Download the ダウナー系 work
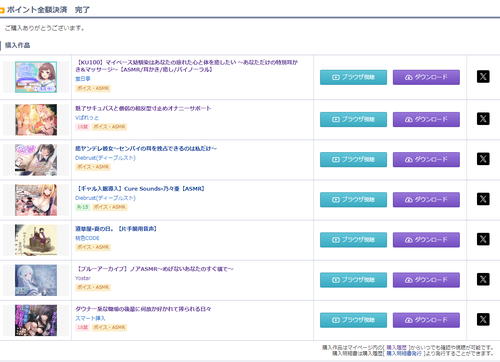This screenshot has height=362, width=500. pos(426,320)
